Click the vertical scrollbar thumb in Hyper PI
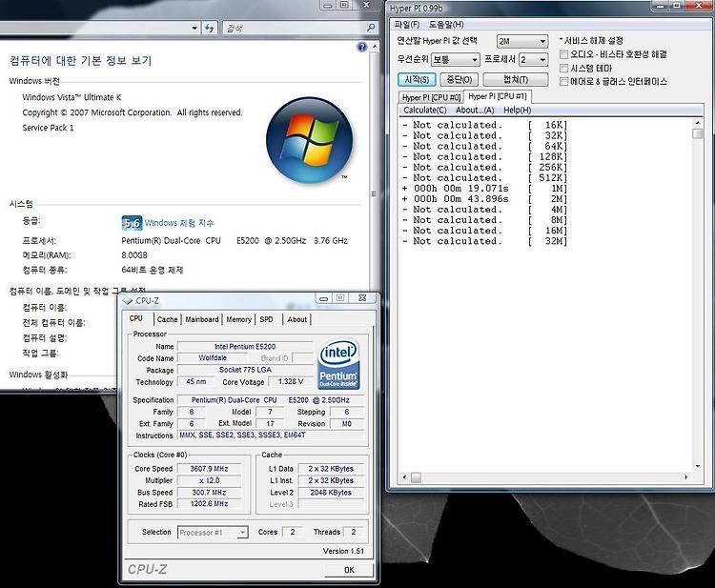The image size is (715, 588). tap(697, 133)
